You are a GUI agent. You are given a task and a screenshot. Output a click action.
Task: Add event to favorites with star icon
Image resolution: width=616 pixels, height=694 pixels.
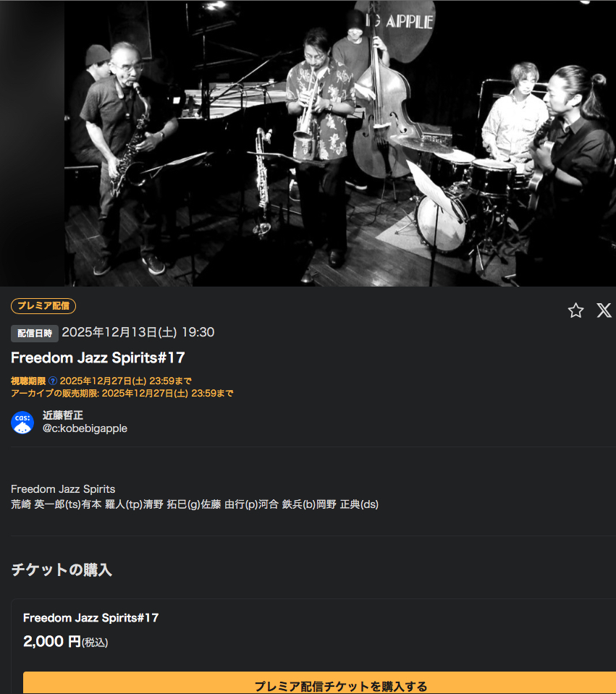[x=575, y=310]
